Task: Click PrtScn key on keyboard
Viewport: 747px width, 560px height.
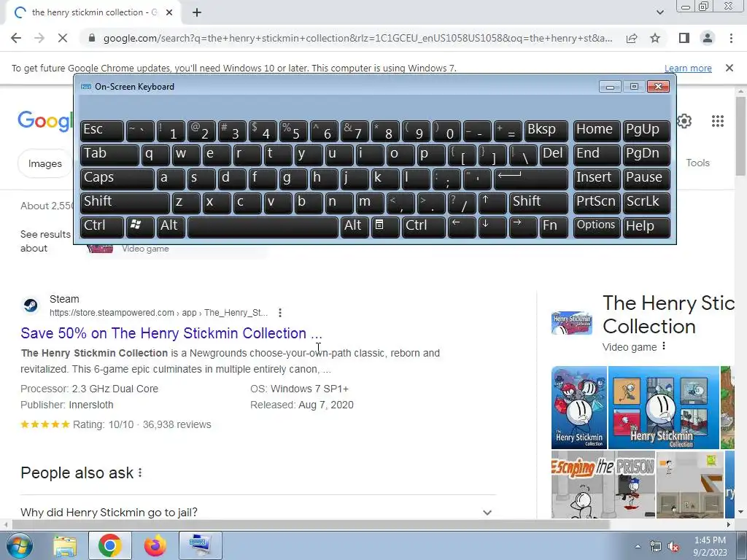Action: point(597,203)
